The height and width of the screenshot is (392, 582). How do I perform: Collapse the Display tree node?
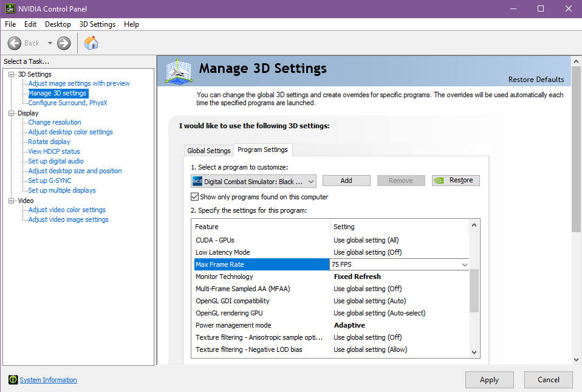click(x=11, y=113)
